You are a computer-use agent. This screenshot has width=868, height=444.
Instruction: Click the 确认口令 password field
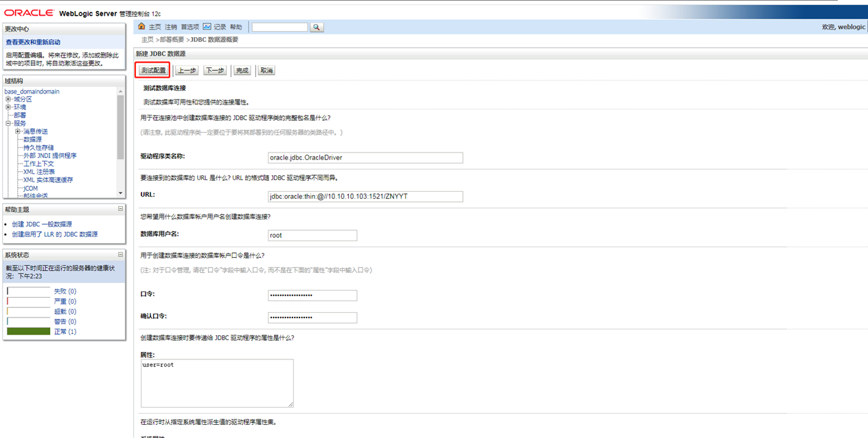[x=312, y=318]
